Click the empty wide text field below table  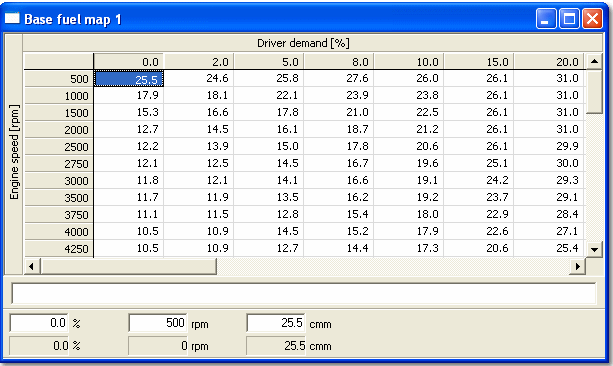point(303,293)
